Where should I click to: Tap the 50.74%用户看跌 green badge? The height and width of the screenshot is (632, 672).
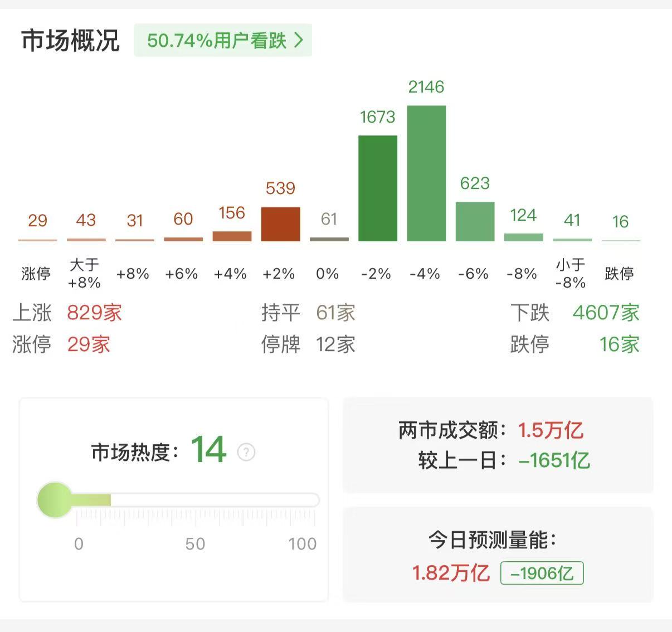[222, 40]
